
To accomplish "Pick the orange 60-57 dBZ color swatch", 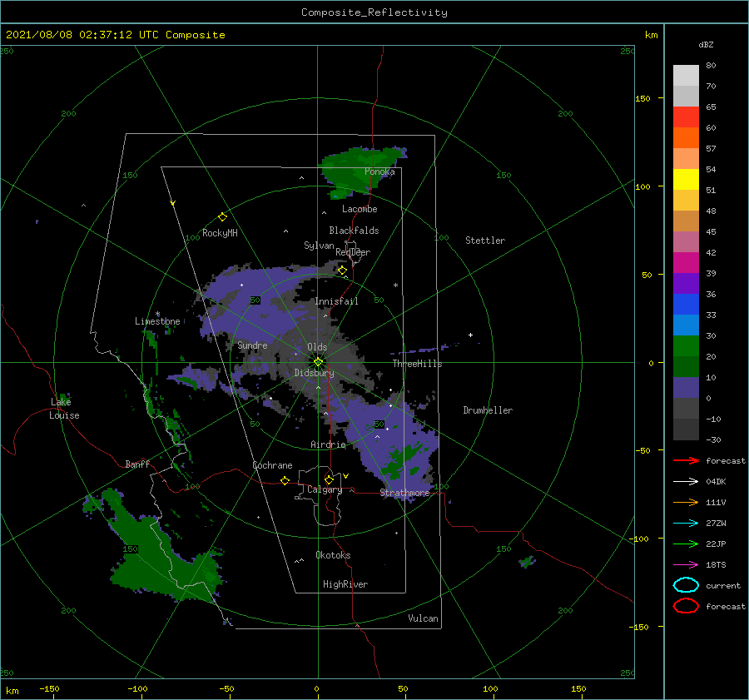I will pyautogui.click(x=686, y=137).
